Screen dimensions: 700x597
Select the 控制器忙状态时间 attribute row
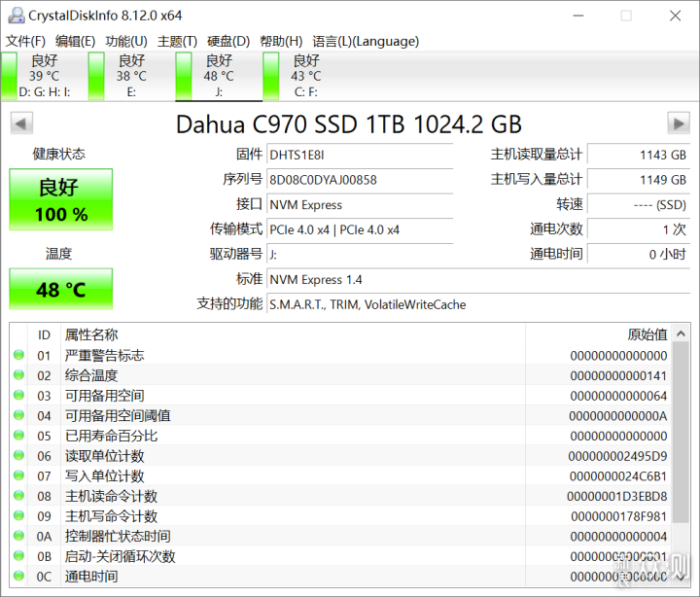[340, 537]
